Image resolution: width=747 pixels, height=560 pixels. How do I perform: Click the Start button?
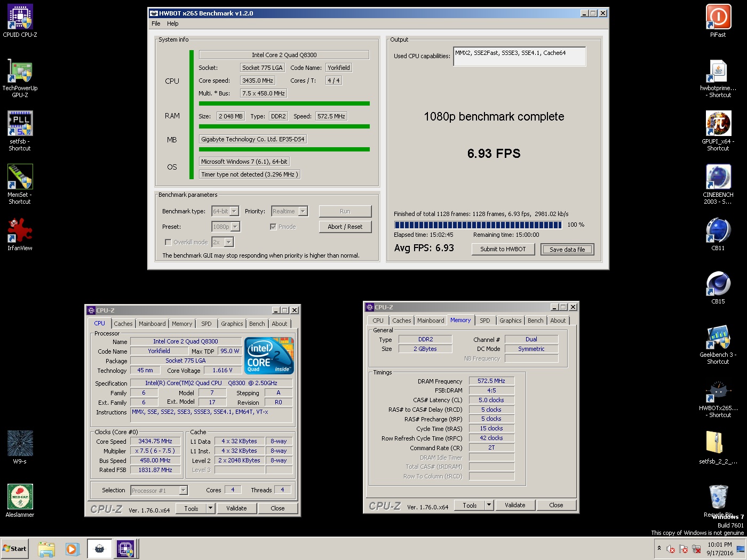point(15,549)
